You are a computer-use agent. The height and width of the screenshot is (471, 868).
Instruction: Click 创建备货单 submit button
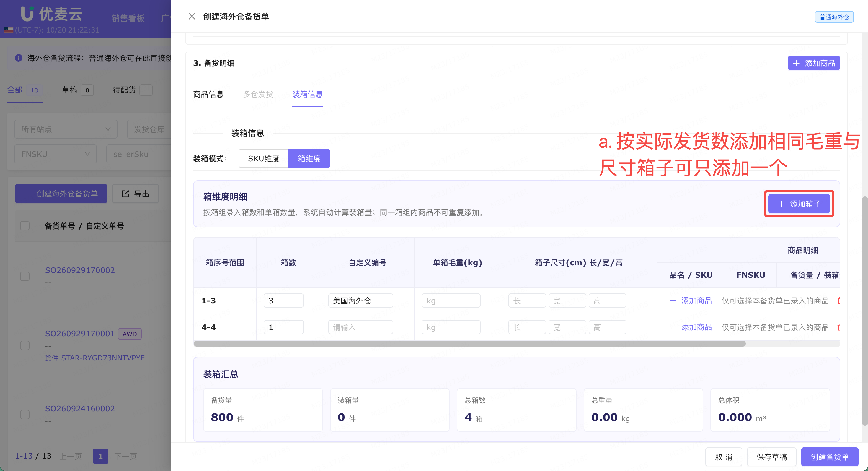click(829, 457)
